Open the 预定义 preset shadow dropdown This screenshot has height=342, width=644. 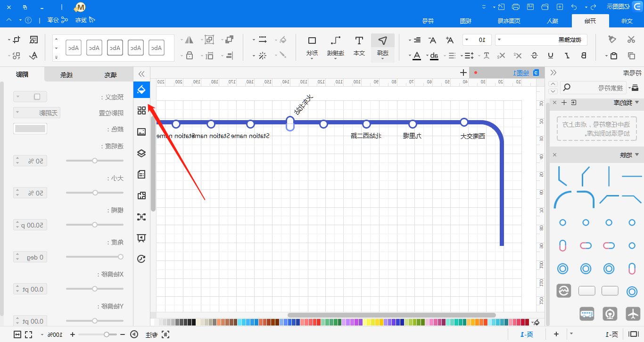tap(30, 97)
